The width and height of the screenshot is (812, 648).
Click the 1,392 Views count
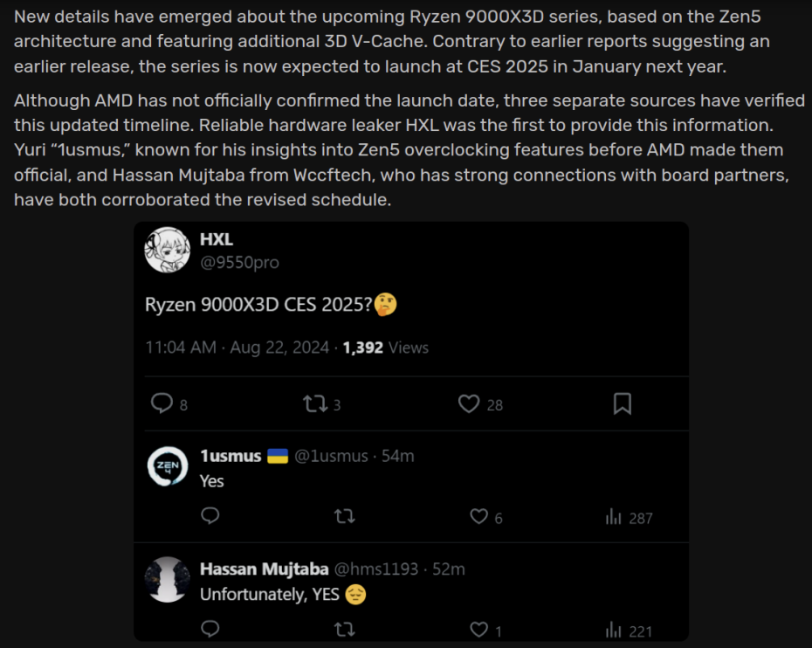click(x=385, y=347)
